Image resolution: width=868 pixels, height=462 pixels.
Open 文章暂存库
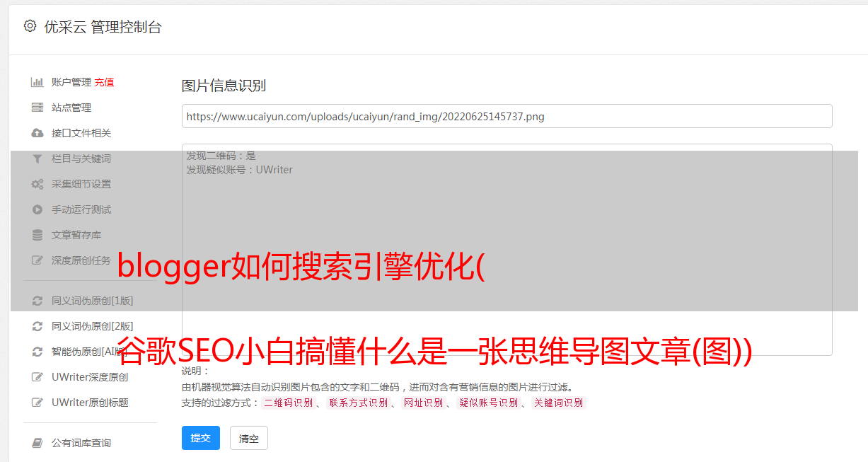click(76, 235)
